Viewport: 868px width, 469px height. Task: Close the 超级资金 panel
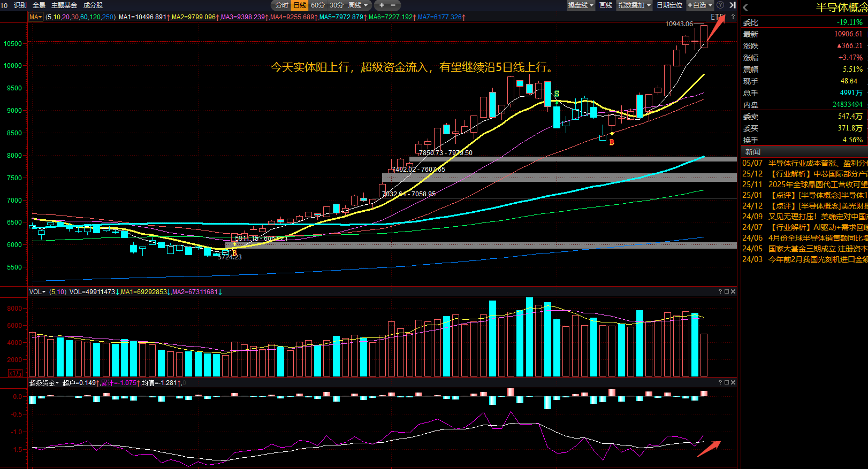click(733, 382)
